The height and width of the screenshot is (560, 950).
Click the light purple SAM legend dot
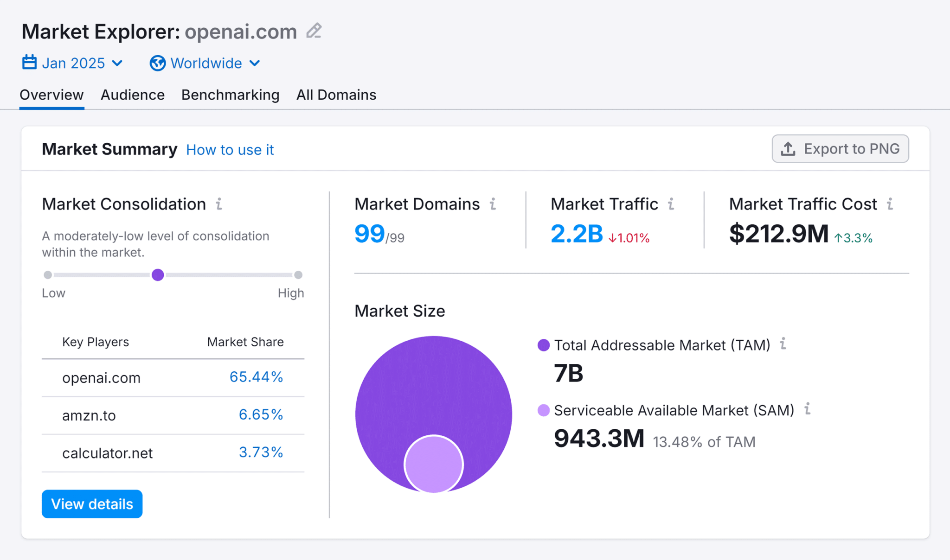tap(543, 410)
